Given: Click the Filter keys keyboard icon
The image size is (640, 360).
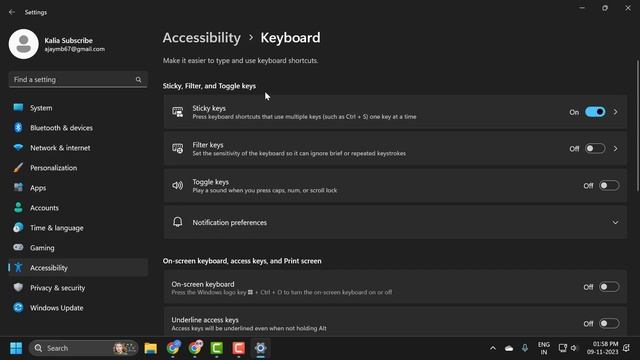Looking at the screenshot, I should tap(178, 149).
